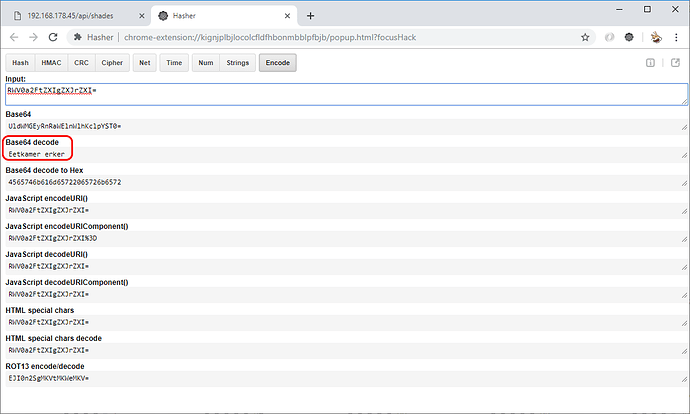Screen dimensions: 690x414
Task: Click the ROT13 field resize handle
Action: (684, 380)
